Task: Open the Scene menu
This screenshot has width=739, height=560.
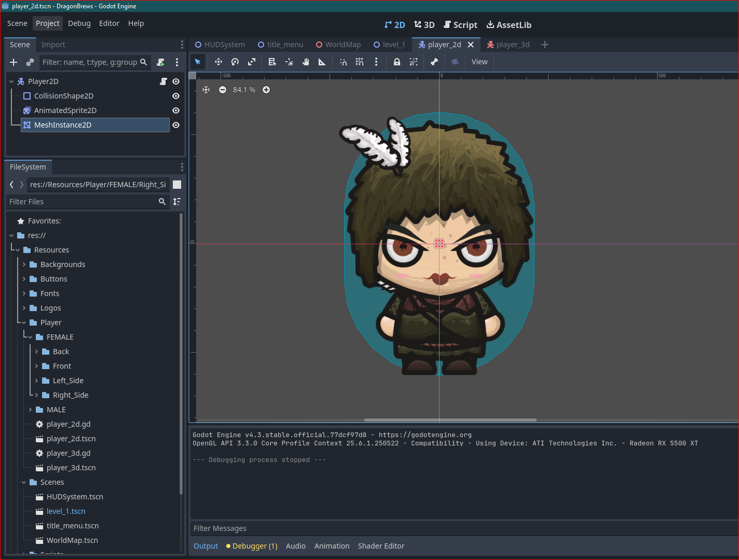Action: pyautogui.click(x=17, y=23)
